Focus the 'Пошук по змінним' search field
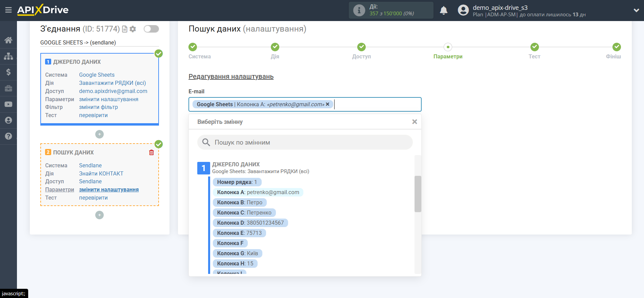The image size is (644, 298). [x=305, y=142]
